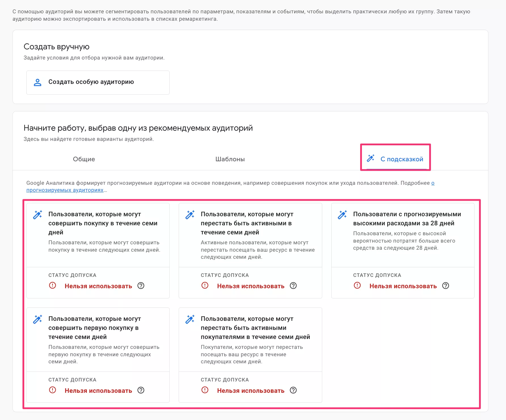The image size is (506, 420).
Task: Switch to the Шаблоны tab
Action: click(x=230, y=159)
